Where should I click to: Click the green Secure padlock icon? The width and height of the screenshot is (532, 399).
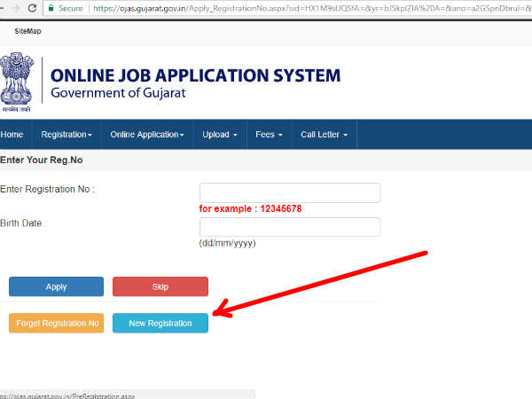tap(51, 8)
